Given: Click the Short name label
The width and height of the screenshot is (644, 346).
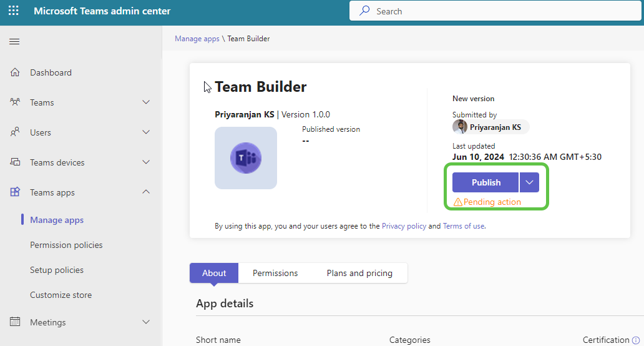Looking at the screenshot, I should click(x=218, y=340).
